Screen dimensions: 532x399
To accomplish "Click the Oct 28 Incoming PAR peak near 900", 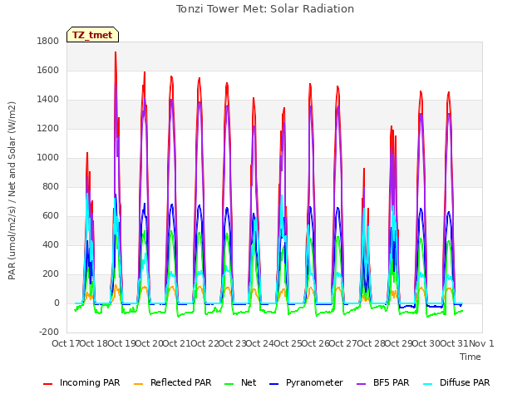I will pyautogui.click(x=364, y=170).
